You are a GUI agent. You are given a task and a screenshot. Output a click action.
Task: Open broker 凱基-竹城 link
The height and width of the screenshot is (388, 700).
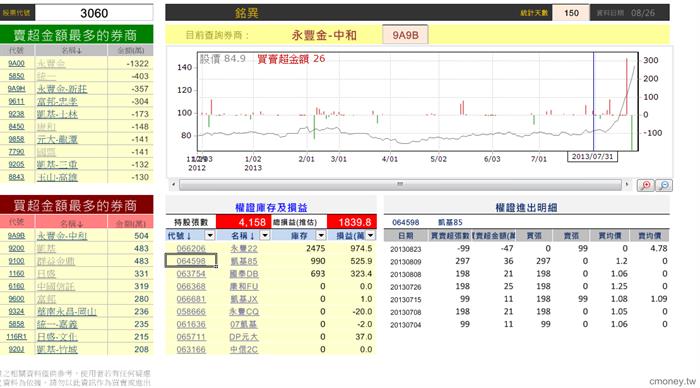pos(57,349)
